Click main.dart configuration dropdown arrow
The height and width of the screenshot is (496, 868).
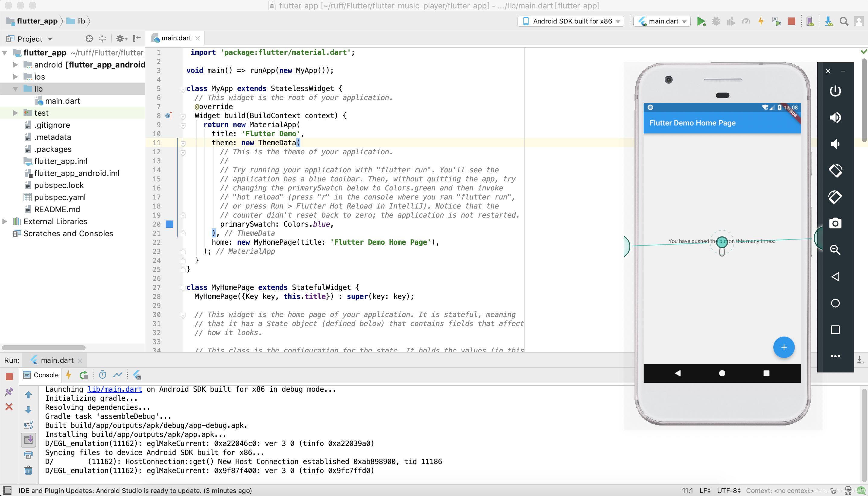pos(685,21)
